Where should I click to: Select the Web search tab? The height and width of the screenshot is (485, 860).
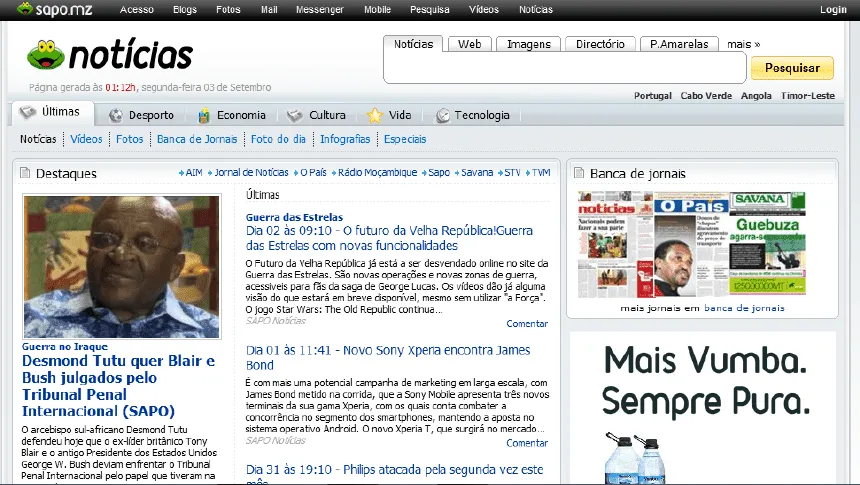click(469, 44)
